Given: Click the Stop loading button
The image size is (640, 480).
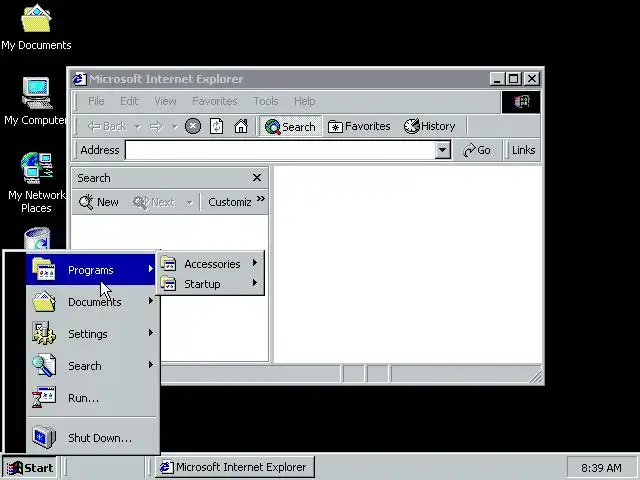Looking at the screenshot, I should pyautogui.click(x=193, y=126).
